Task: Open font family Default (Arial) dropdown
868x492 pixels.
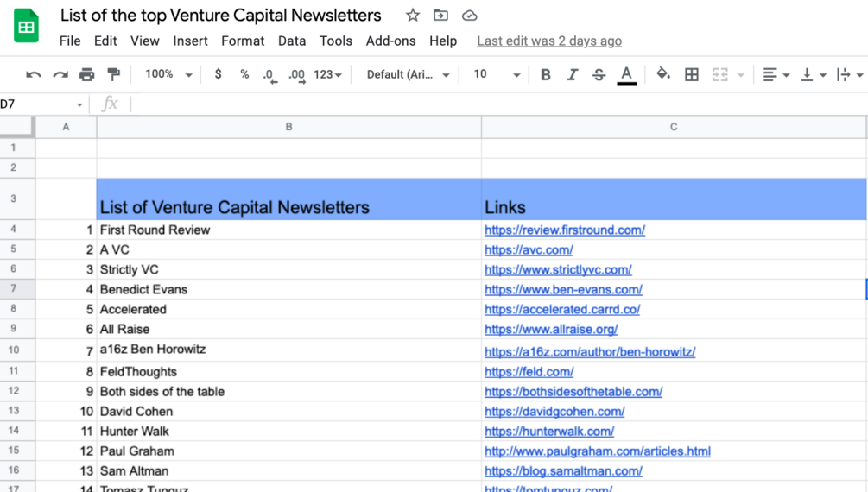Action: click(408, 74)
